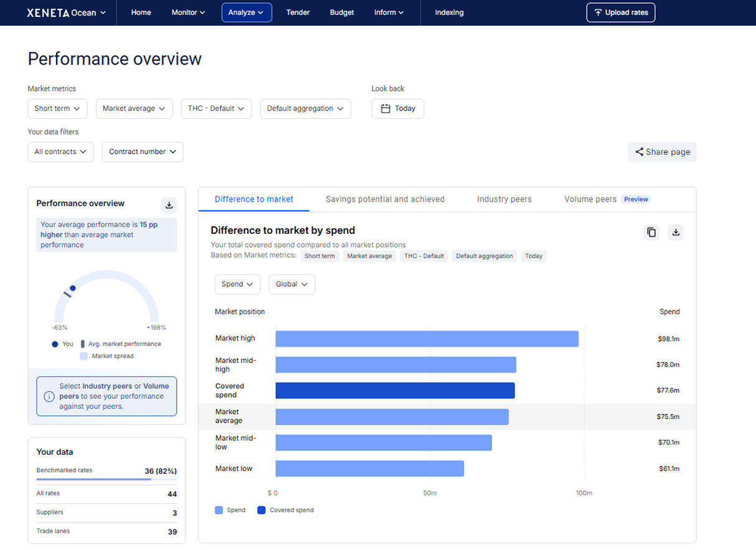Open the THC - Default dropdown
Image resolution: width=756 pixels, height=550 pixels.
tap(216, 108)
